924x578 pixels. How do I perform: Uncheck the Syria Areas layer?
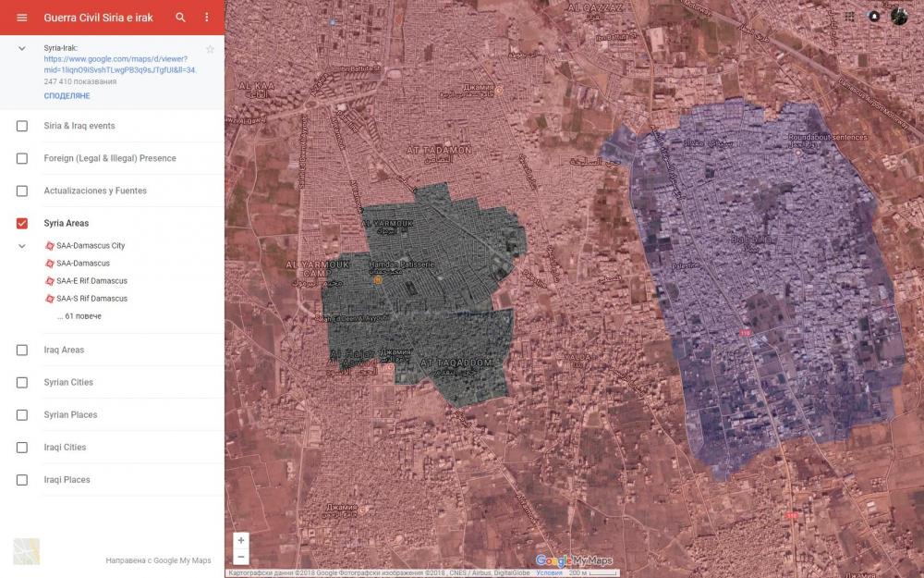(x=22, y=224)
